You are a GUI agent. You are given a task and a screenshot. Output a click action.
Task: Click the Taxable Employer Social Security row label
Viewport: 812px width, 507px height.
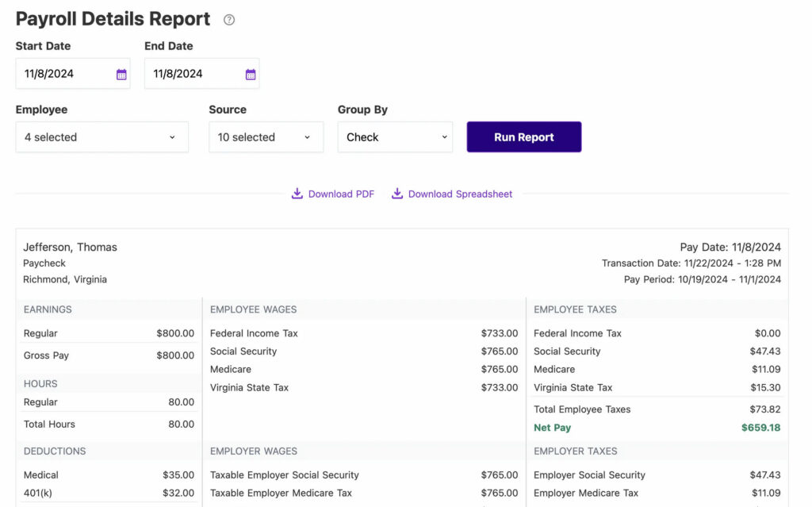point(285,474)
